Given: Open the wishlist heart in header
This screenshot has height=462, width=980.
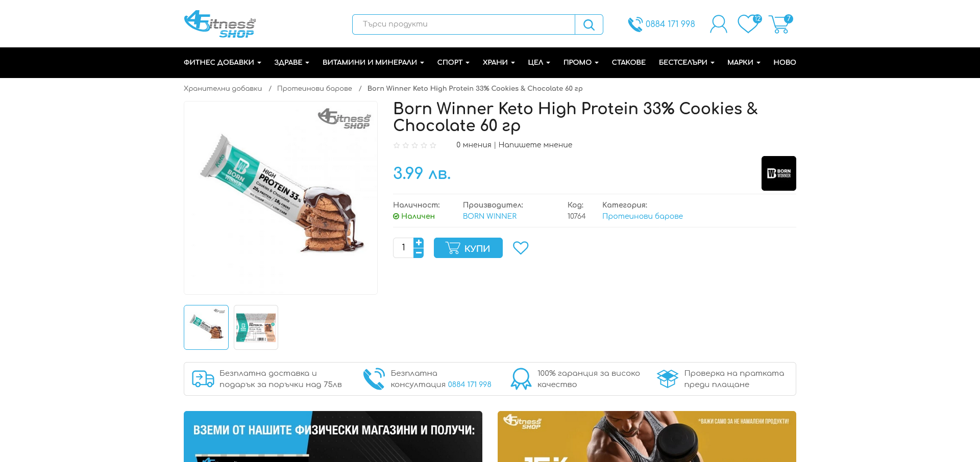Looking at the screenshot, I should pos(749,24).
